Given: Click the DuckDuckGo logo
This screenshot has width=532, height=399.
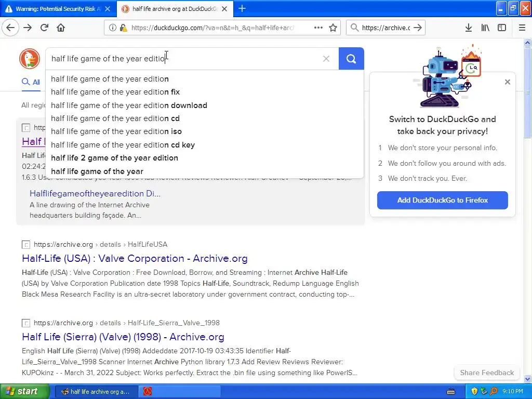Looking at the screenshot, I should click(x=30, y=58).
